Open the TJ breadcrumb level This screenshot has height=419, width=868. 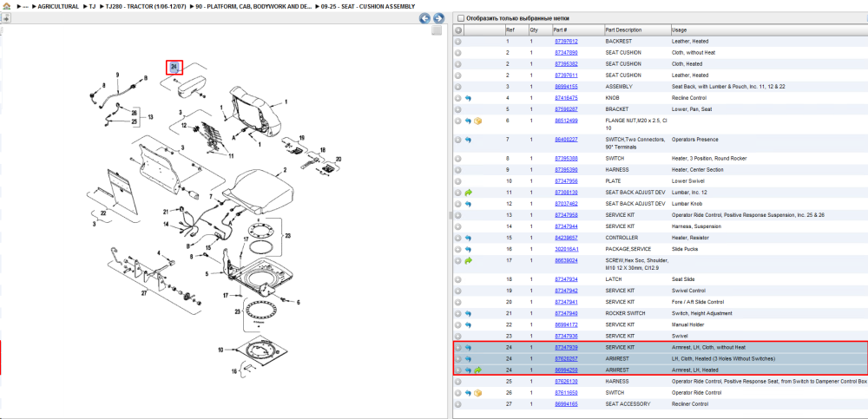tap(92, 7)
